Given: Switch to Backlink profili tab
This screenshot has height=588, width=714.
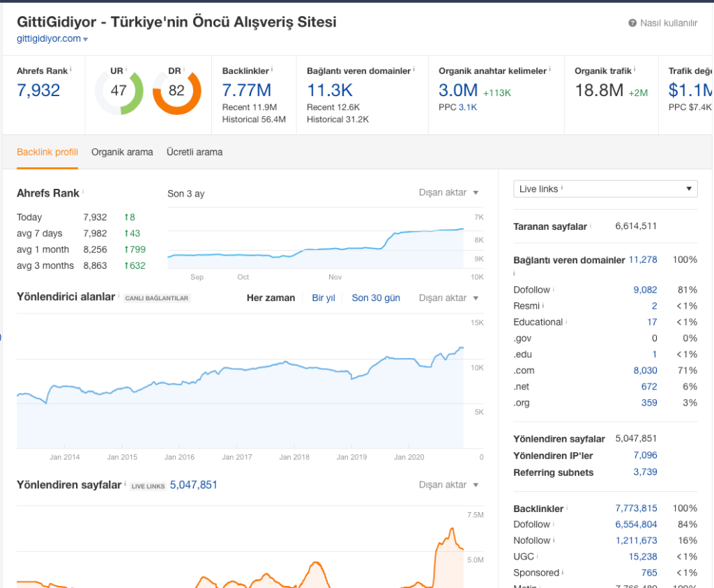Looking at the screenshot, I should (x=47, y=152).
